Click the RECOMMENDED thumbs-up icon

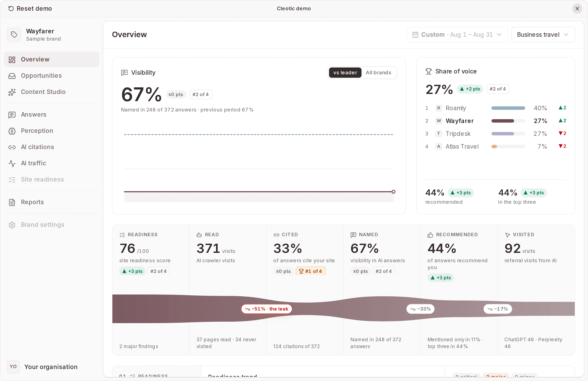coord(430,235)
